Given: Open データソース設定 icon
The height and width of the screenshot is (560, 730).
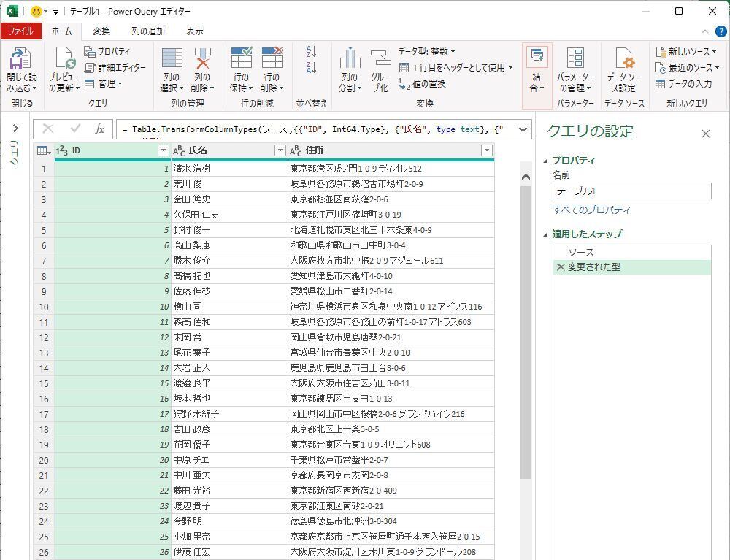Looking at the screenshot, I should coord(624,58).
